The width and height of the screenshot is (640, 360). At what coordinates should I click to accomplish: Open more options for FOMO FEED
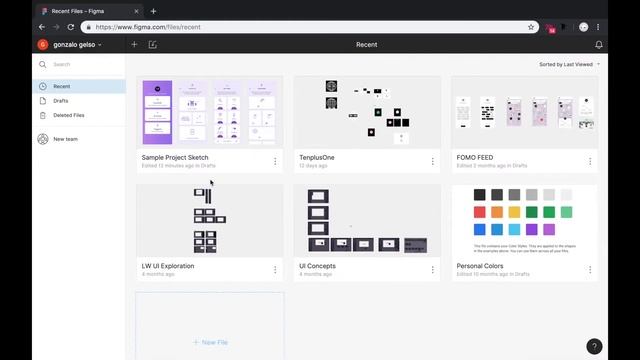point(590,162)
